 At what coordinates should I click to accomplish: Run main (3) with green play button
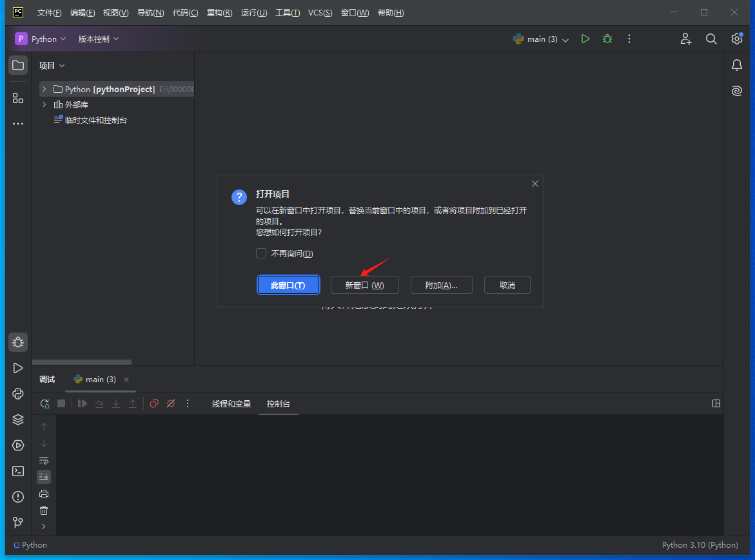click(x=585, y=39)
